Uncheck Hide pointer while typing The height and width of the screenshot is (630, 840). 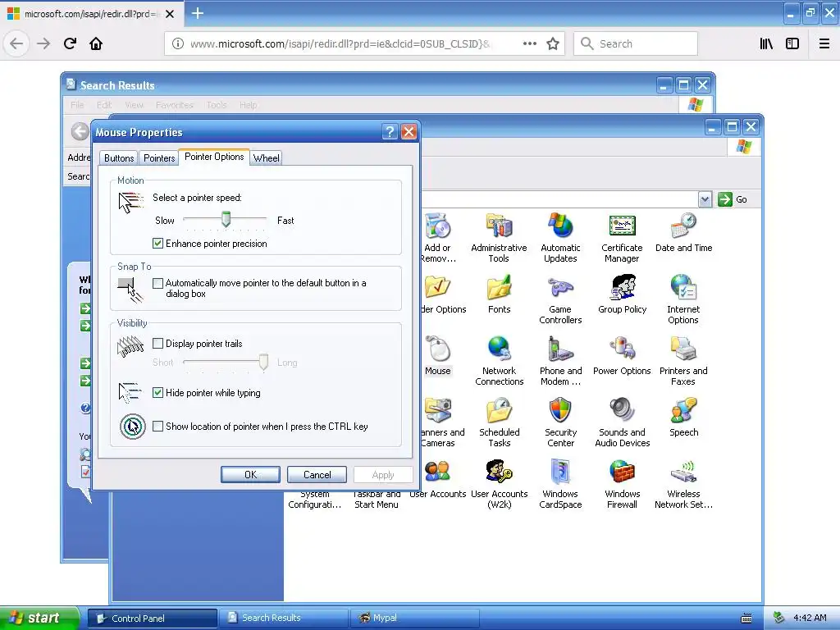[157, 393]
